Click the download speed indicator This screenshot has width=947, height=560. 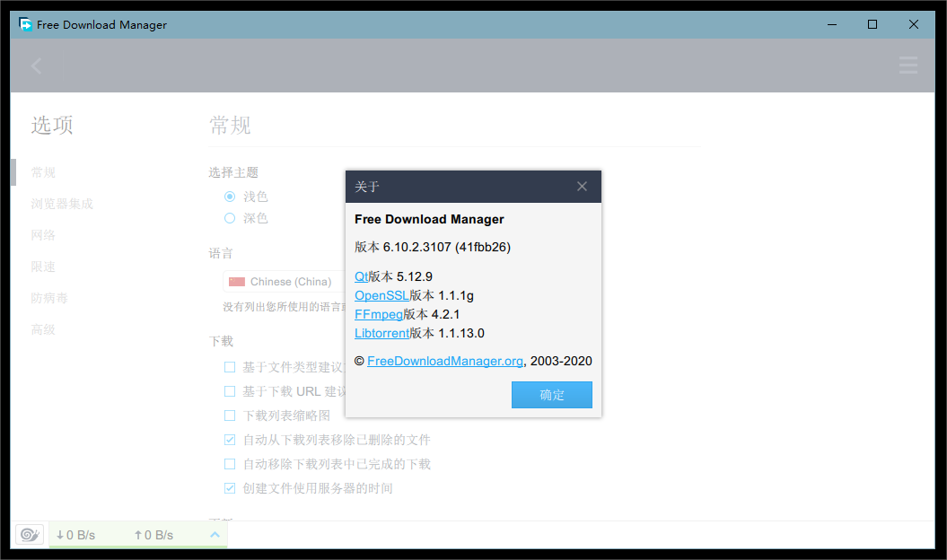point(75,535)
